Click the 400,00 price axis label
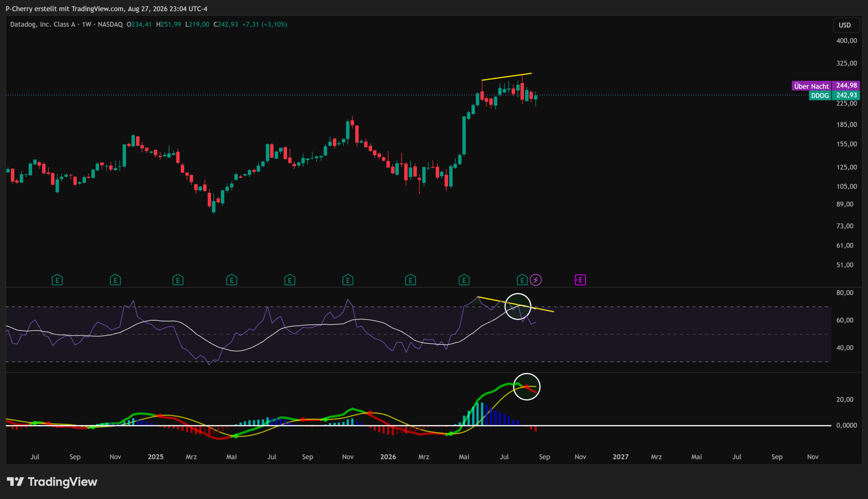 point(846,40)
